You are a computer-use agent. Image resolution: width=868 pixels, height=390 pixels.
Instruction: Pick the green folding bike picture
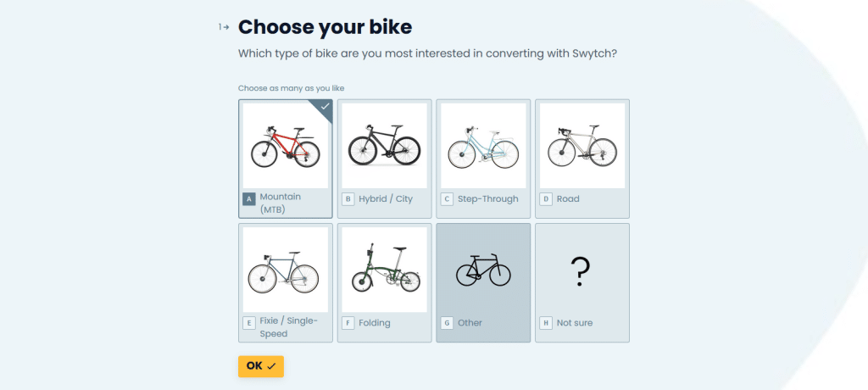pos(384,269)
